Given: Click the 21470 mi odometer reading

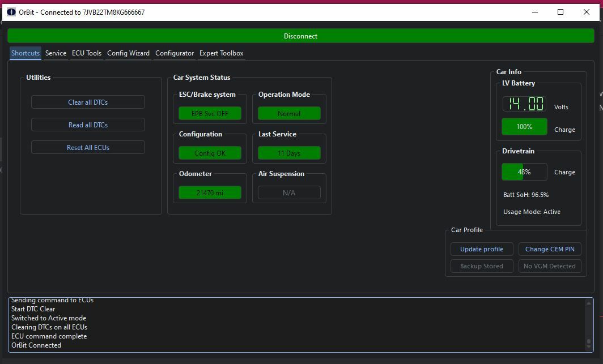Looking at the screenshot, I should pyautogui.click(x=210, y=193).
